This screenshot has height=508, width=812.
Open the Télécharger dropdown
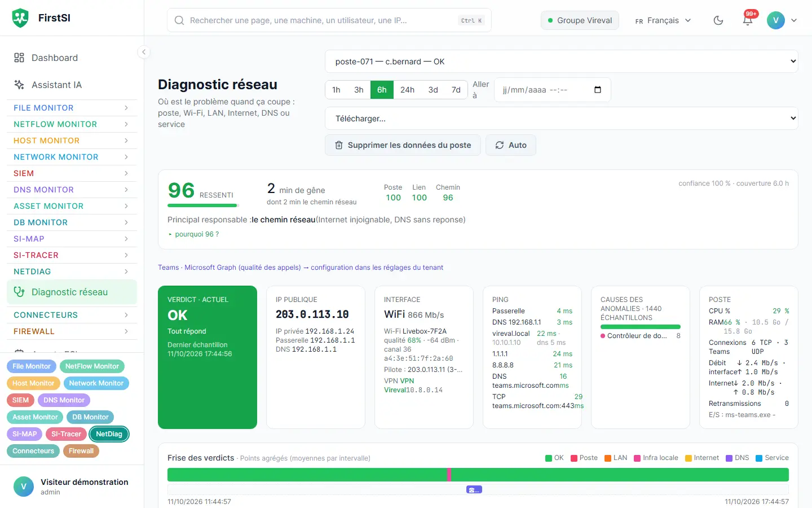click(x=562, y=119)
